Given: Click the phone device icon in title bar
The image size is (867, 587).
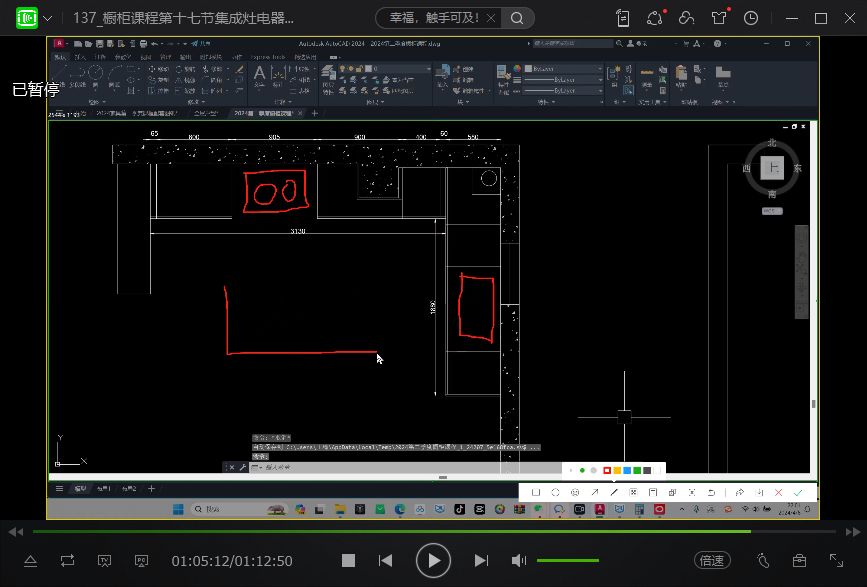Looking at the screenshot, I should (623, 18).
